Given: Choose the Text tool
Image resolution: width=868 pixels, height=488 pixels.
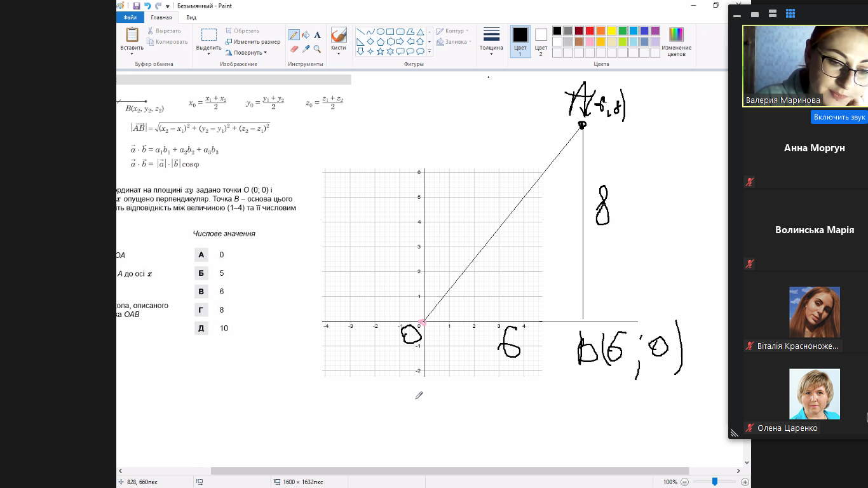Looking at the screenshot, I should coord(317,35).
